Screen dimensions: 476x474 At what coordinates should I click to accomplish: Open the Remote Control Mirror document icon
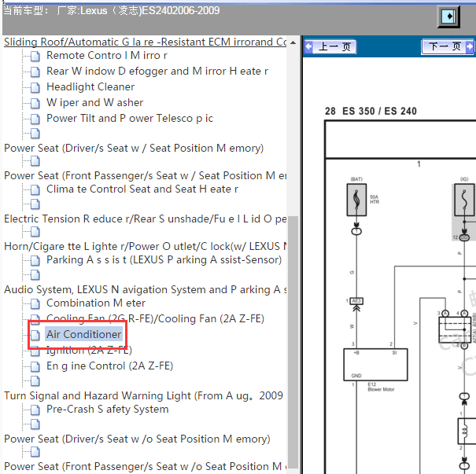[x=35, y=56]
